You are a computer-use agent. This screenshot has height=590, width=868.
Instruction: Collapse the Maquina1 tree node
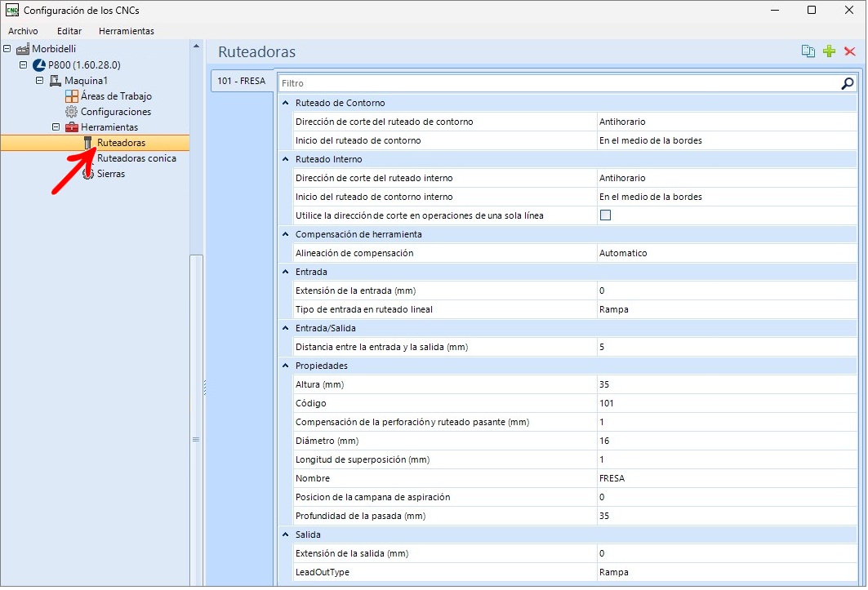[40, 80]
